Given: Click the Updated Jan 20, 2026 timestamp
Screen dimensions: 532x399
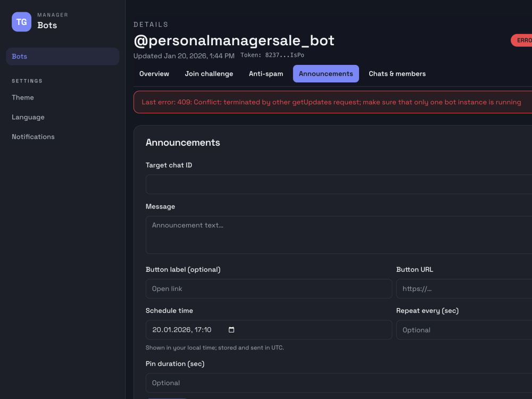Looking at the screenshot, I should click(184, 56).
